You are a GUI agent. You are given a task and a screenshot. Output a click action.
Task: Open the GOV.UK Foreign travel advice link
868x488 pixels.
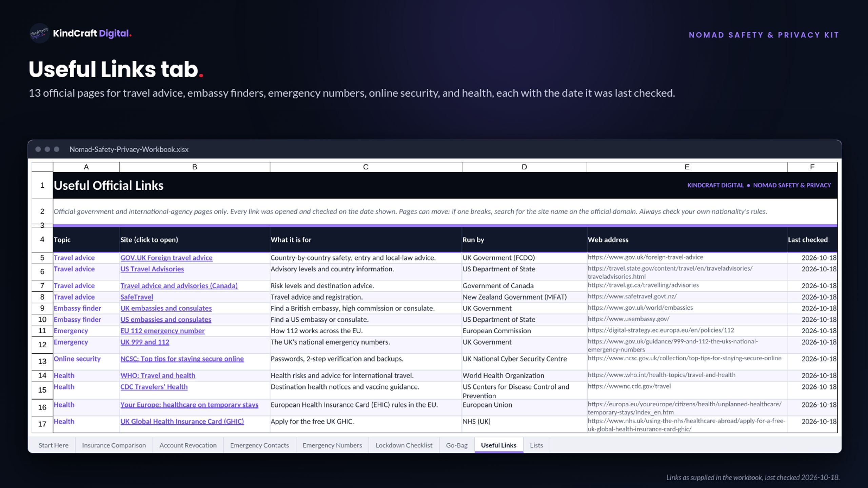(x=166, y=258)
